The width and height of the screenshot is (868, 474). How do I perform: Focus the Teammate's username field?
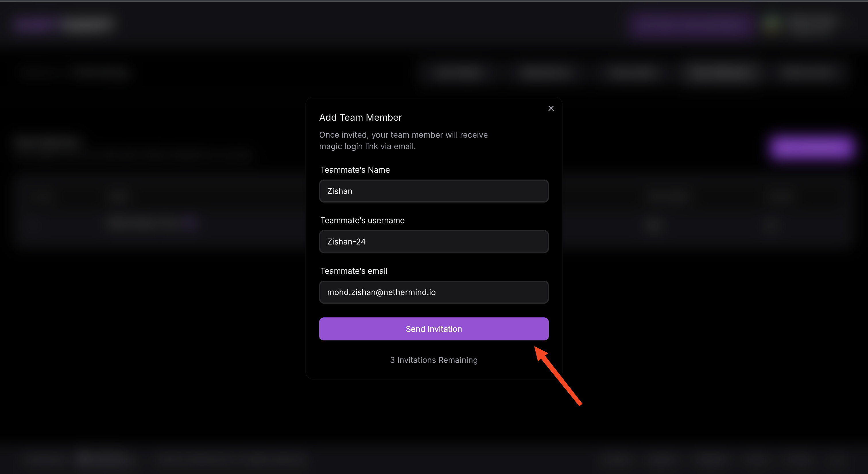pos(434,242)
